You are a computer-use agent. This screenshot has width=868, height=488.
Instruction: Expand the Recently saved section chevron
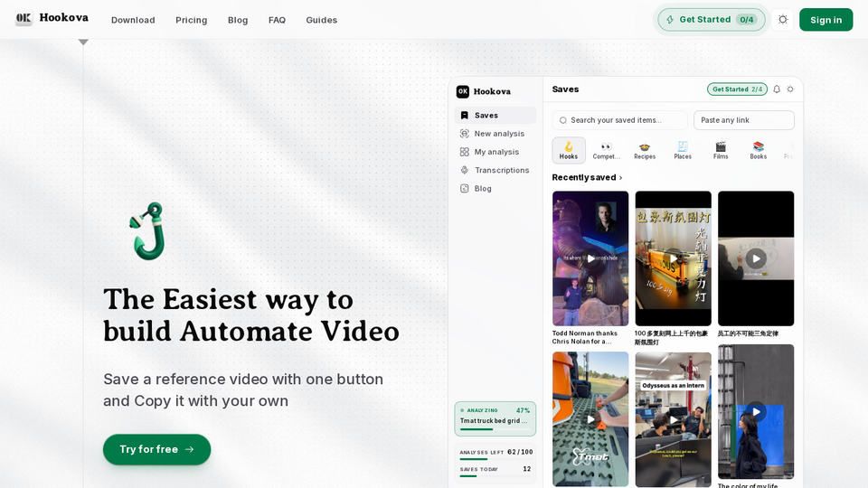[620, 178]
